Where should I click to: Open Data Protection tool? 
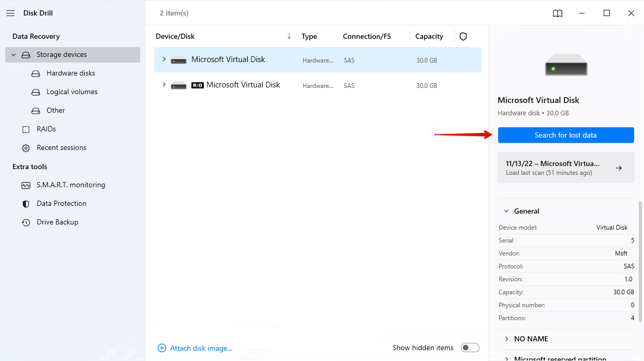click(61, 203)
